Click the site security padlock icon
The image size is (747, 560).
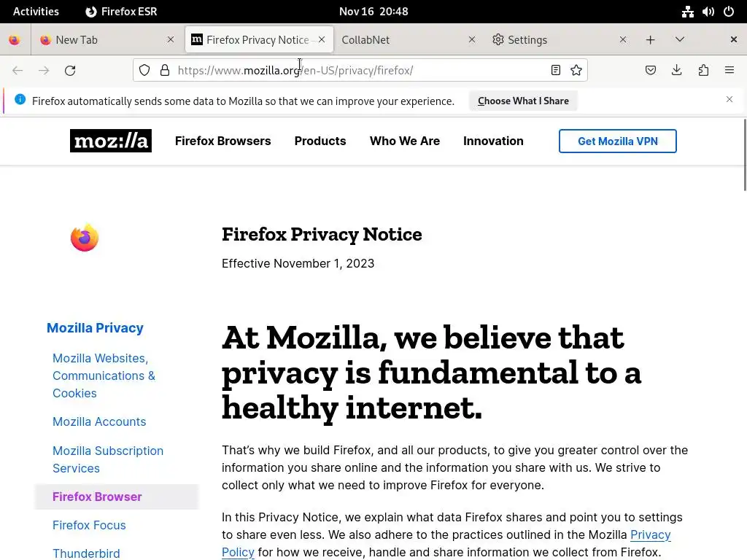165,71
